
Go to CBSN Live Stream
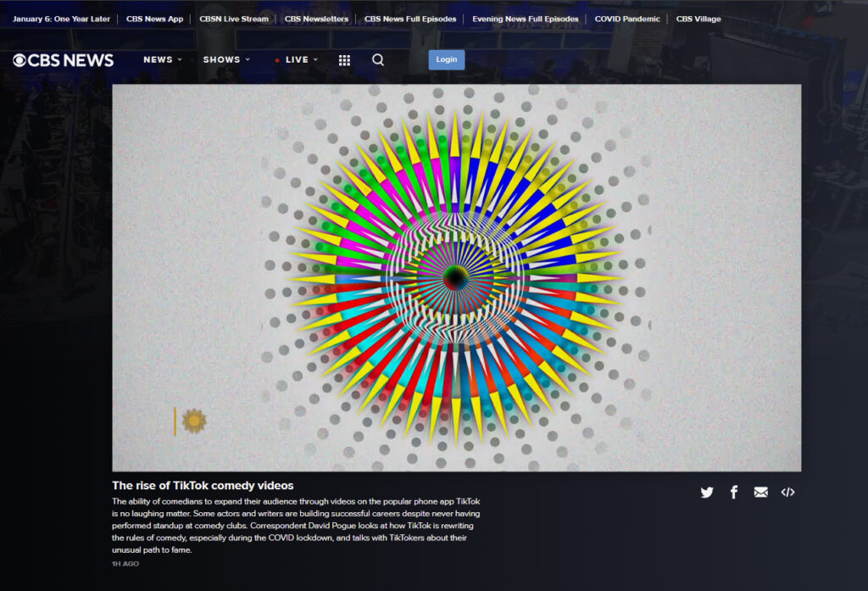pyautogui.click(x=234, y=19)
